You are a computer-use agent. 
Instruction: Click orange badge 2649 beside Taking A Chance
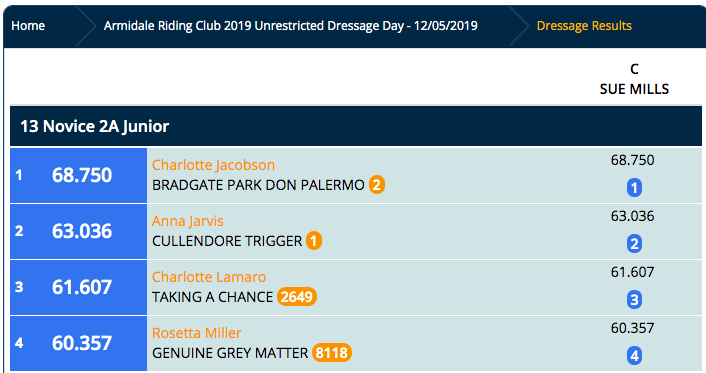[297, 297]
